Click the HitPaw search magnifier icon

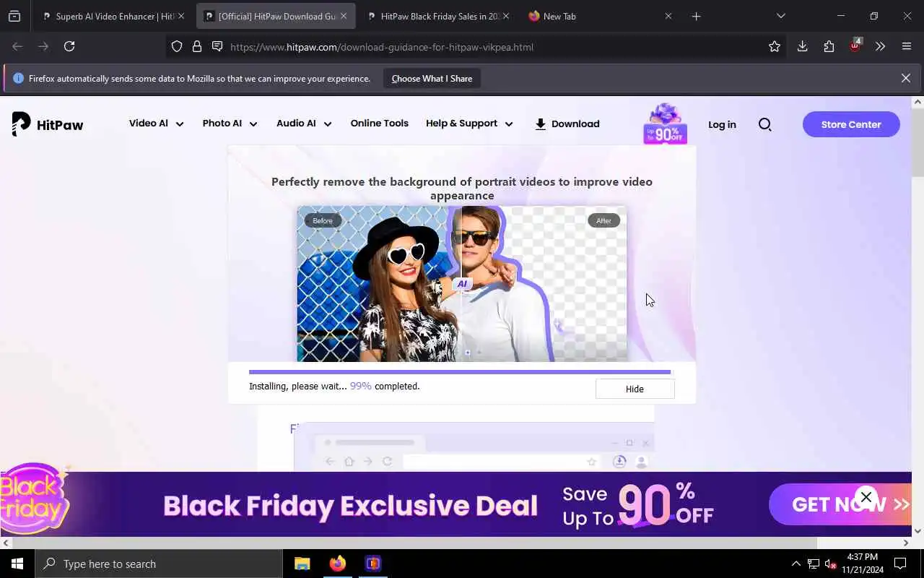pos(765,124)
